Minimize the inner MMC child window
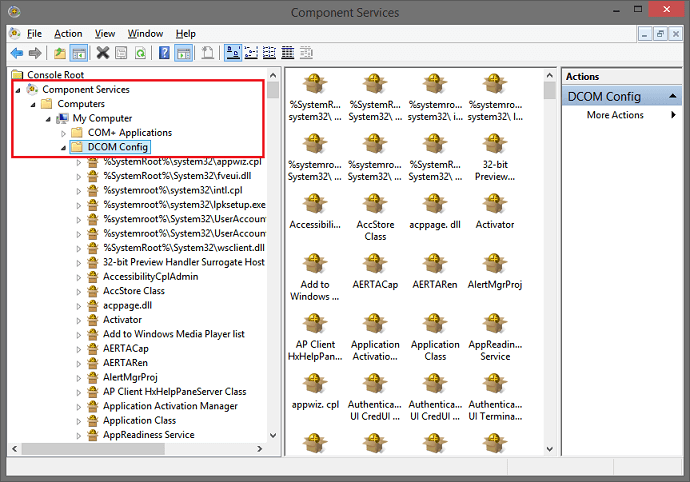 pos(645,33)
